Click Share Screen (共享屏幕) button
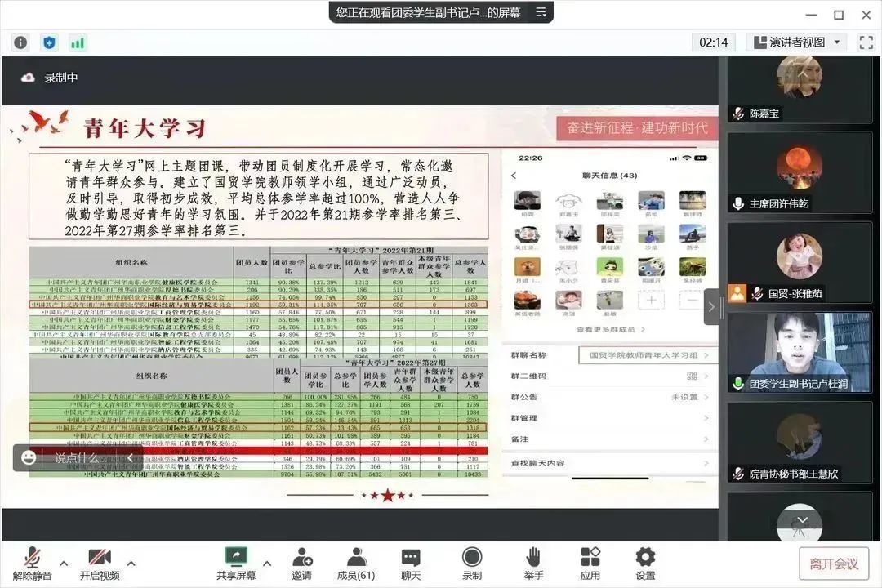The width and height of the screenshot is (882, 588). (237, 563)
